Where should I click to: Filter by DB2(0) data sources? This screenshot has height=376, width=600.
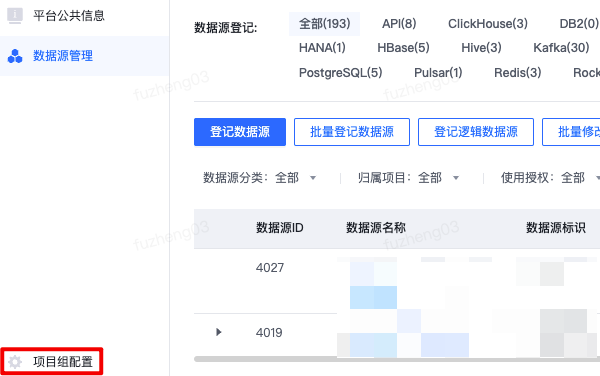pyautogui.click(x=579, y=24)
